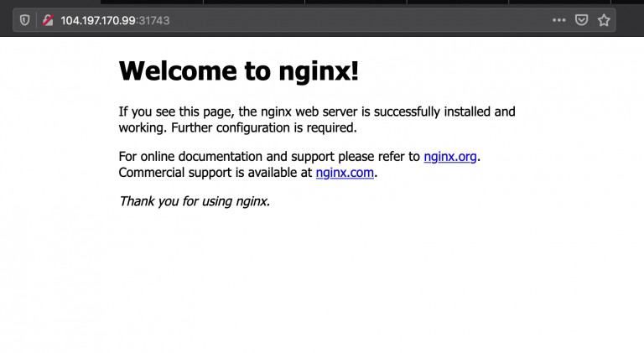The height and width of the screenshot is (353, 644).
Task: Click the insecure connection crossed-out lock icon
Action: click(48, 20)
